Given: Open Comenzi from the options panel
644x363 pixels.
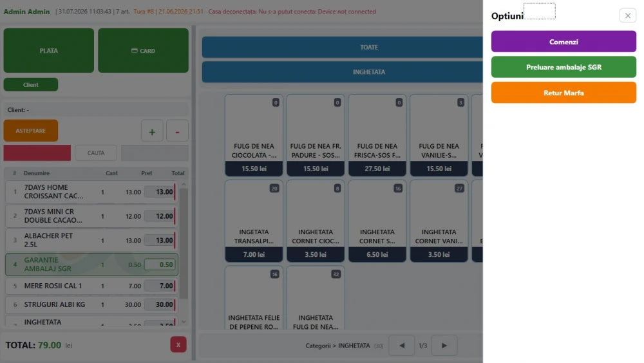Looking at the screenshot, I should 563,42.
